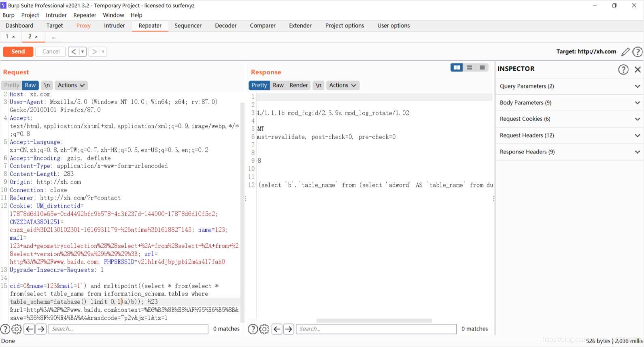Close Repeater request tab 2
This screenshot has height=347, width=644.
coord(36,37)
